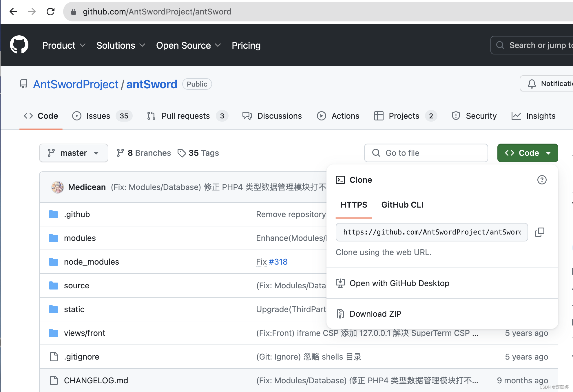Click the magnifier icon in Go to file
Viewport: 573px width, 392px height.
pos(376,153)
